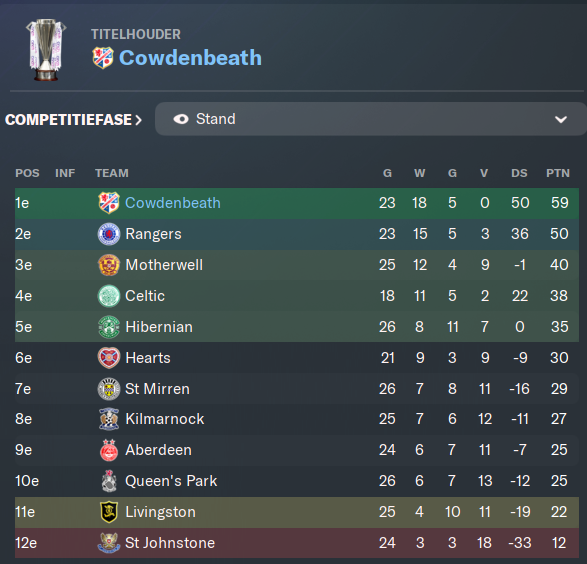587x564 pixels.
Task: Click the Motherwell club badge
Action: [x=109, y=265]
